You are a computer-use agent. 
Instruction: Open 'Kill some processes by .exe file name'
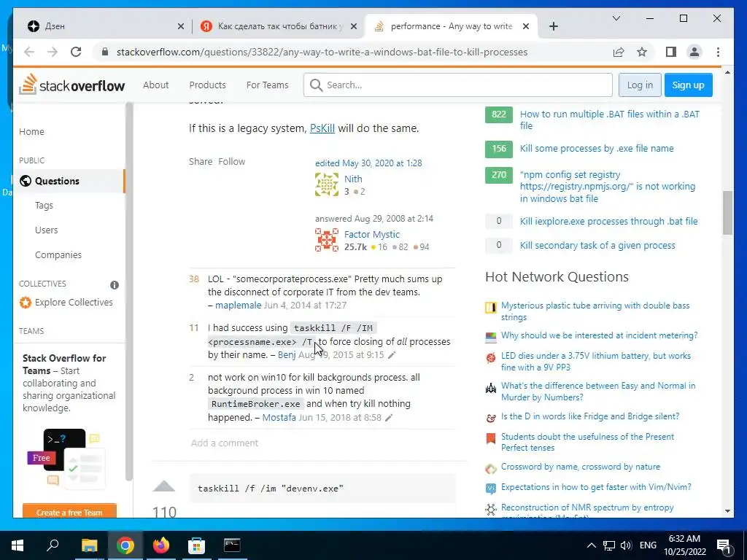tap(597, 148)
